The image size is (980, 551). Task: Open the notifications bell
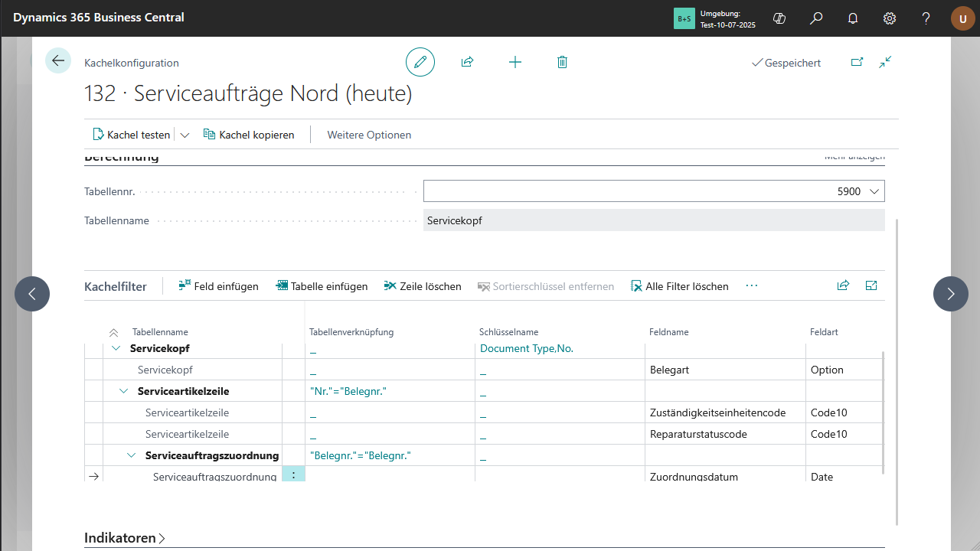pyautogui.click(x=853, y=18)
